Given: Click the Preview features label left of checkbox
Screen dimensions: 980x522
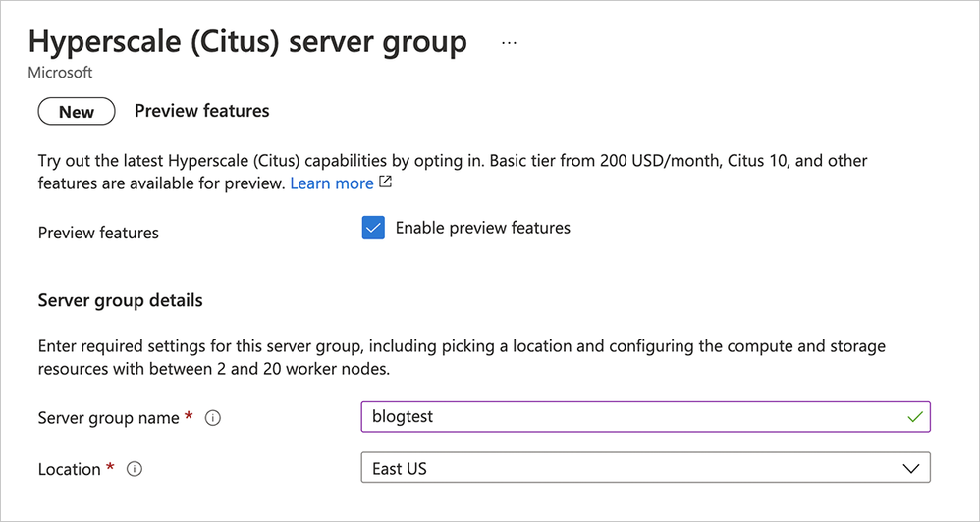Looking at the screenshot, I should pos(98,234).
